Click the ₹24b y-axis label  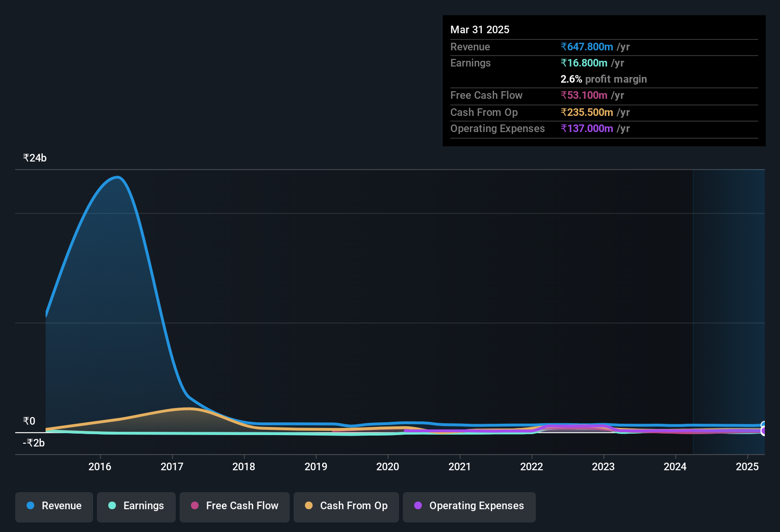point(35,158)
